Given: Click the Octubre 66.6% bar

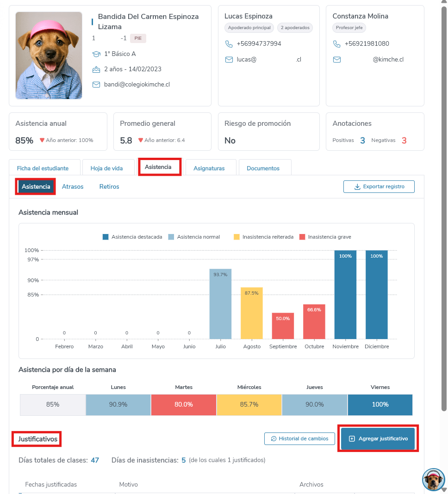Looking at the screenshot, I should 314,321.
